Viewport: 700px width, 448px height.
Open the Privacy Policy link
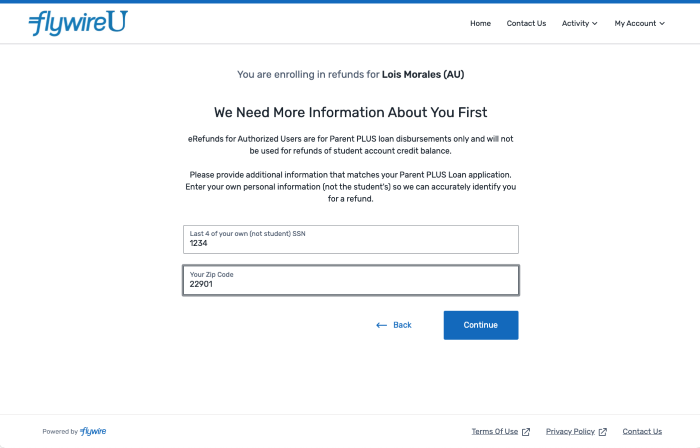tap(570, 432)
